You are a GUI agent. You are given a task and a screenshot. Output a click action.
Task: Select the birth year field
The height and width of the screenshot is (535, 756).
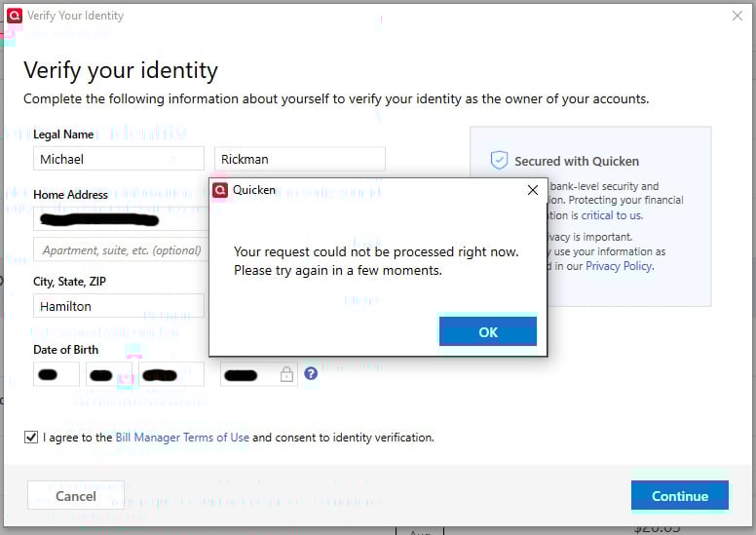point(171,374)
